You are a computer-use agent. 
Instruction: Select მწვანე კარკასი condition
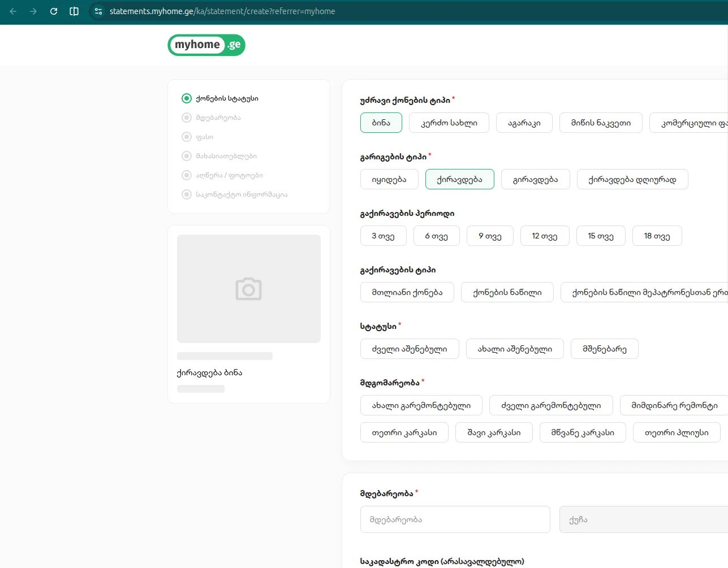(x=583, y=432)
